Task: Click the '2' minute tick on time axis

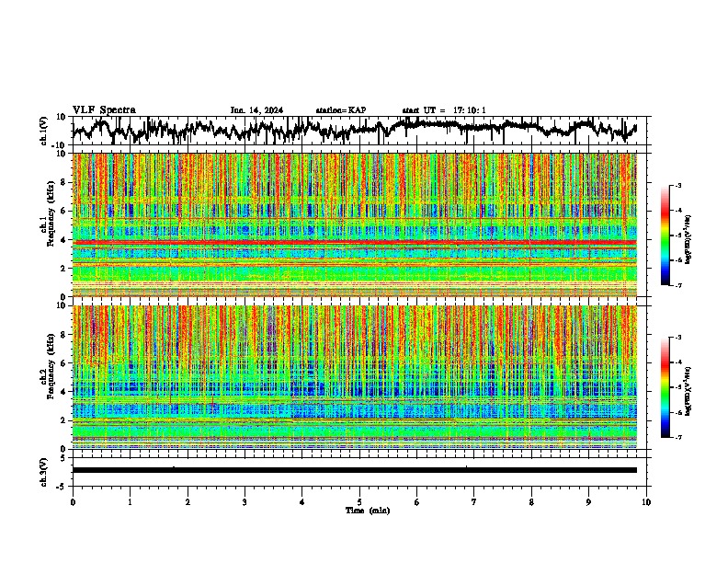Action: pos(188,502)
